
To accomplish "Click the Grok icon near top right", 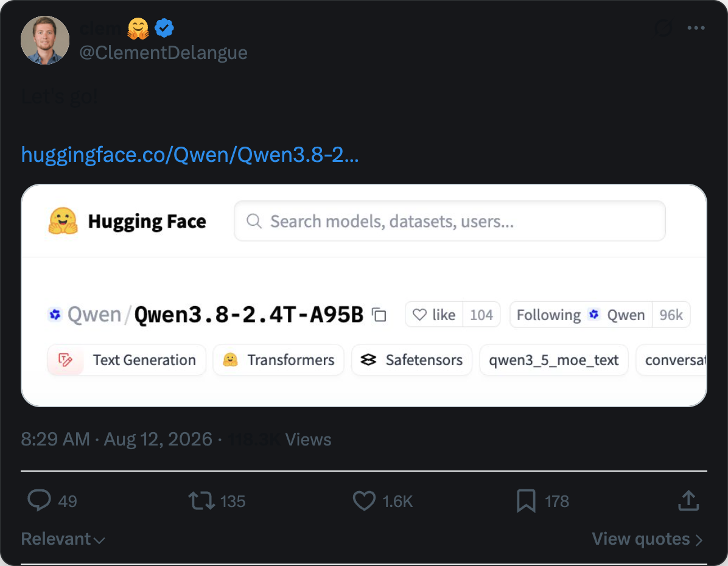I will [663, 28].
